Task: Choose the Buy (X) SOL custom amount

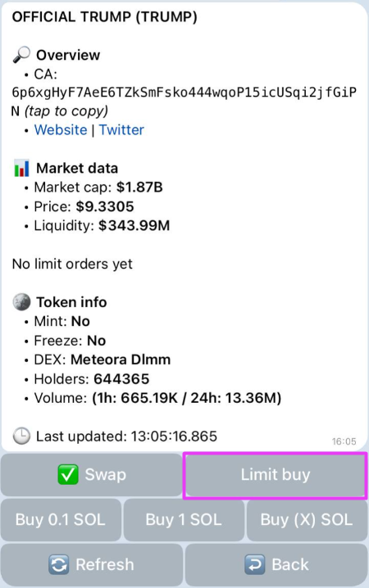Action: click(307, 520)
